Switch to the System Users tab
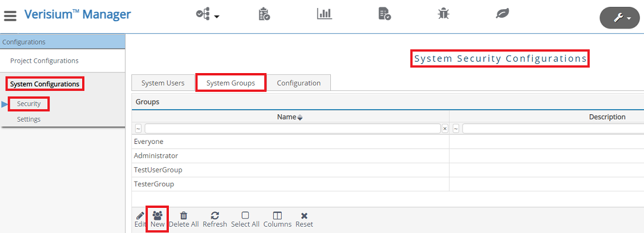This screenshot has width=644, height=233. pos(163,83)
